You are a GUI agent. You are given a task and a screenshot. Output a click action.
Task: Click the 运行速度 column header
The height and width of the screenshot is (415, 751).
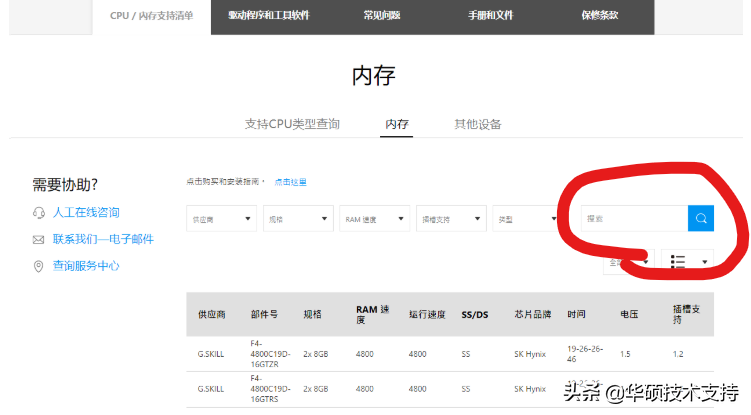coord(427,314)
